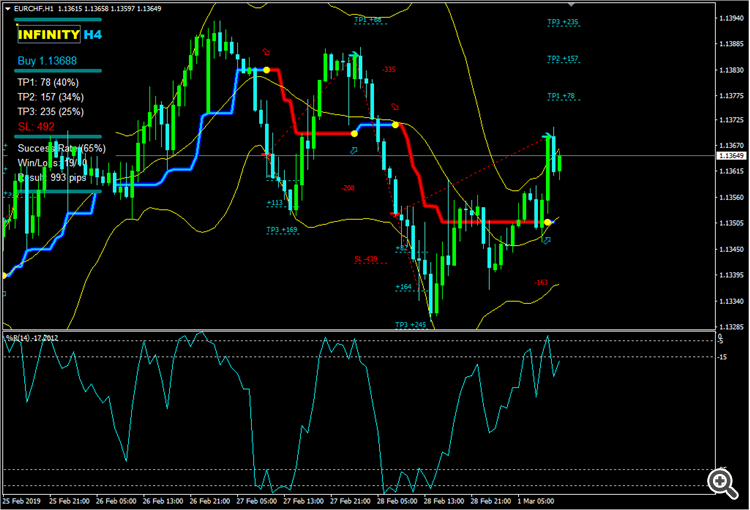The width and height of the screenshot is (750, 510).
Task: Click the 25 Feb 2019 date label
Action: pyautogui.click(x=22, y=501)
